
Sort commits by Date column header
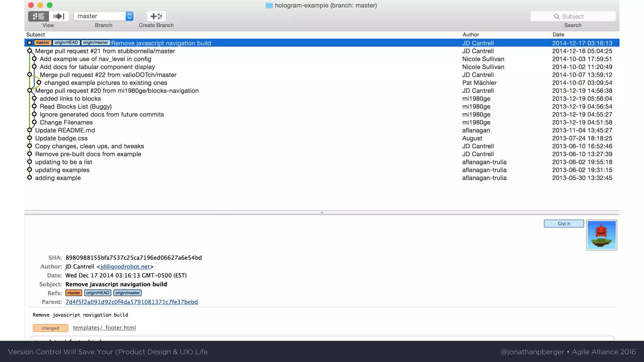(558, 35)
